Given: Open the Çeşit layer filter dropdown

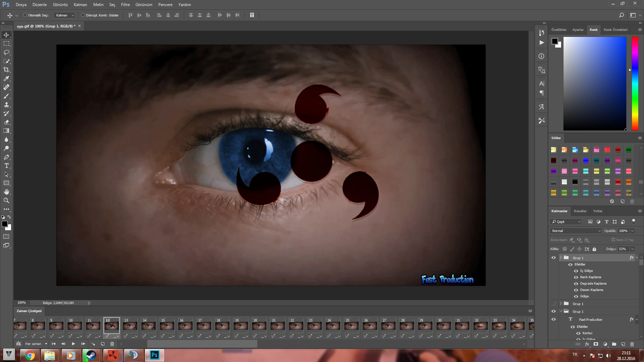Looking at the screenshot, I should click(566, 222).
